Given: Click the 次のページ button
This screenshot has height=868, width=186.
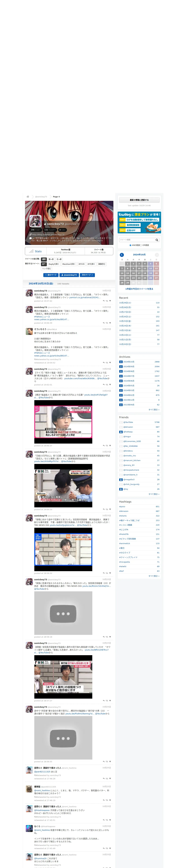Looking at the screenshot, I should click(87, 275).
